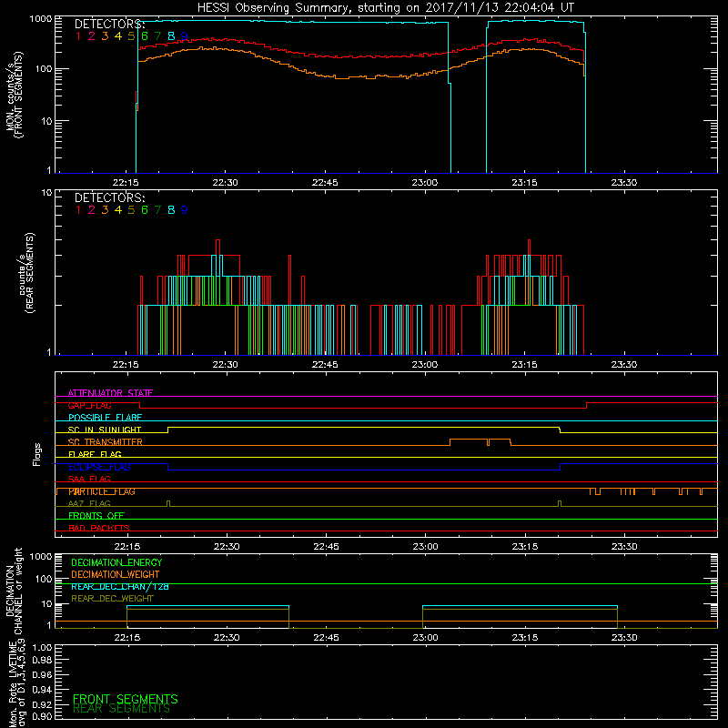The width and height of the screenshot is (728, 728).
Task: Click the 23:15 time label under rear segments plot
Action: 525,365
